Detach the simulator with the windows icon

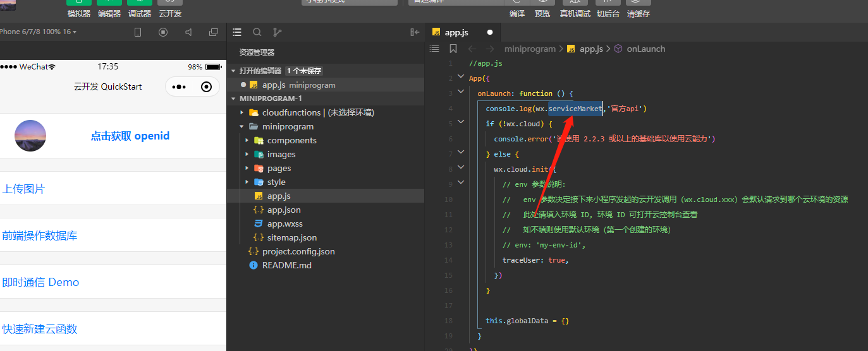(x=214, y=32)
